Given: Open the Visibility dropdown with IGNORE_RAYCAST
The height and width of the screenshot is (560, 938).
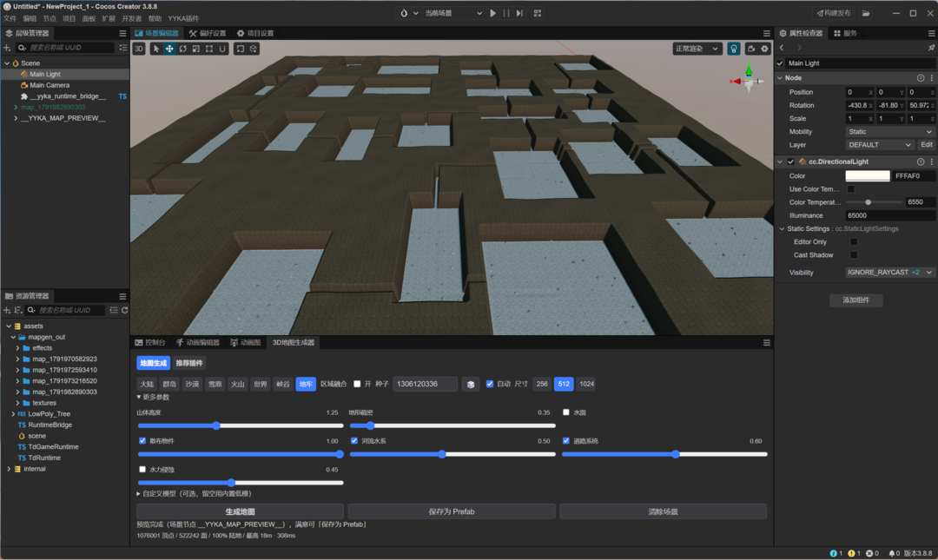Looking at the screenshot, I should tap(889, 273).
